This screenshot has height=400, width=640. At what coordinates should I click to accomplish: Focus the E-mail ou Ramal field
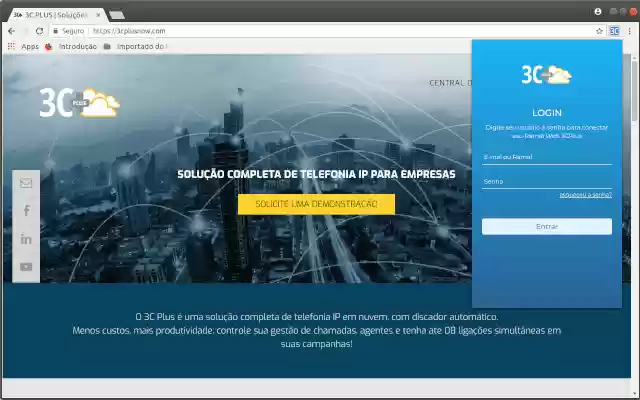point(547,157)
